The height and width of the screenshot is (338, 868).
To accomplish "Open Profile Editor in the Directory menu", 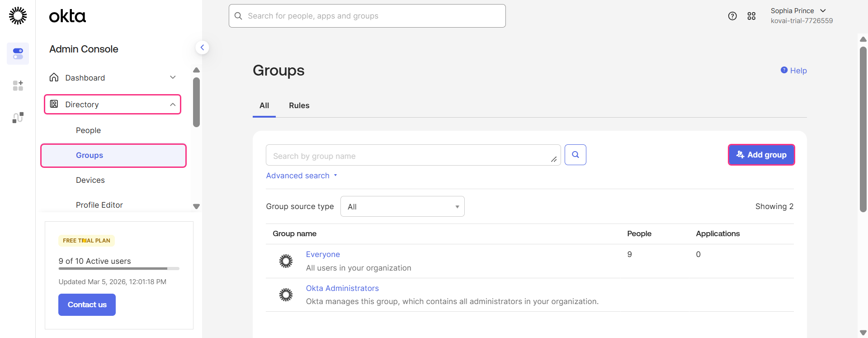I will pyautogui.click(x=99, y=205).
